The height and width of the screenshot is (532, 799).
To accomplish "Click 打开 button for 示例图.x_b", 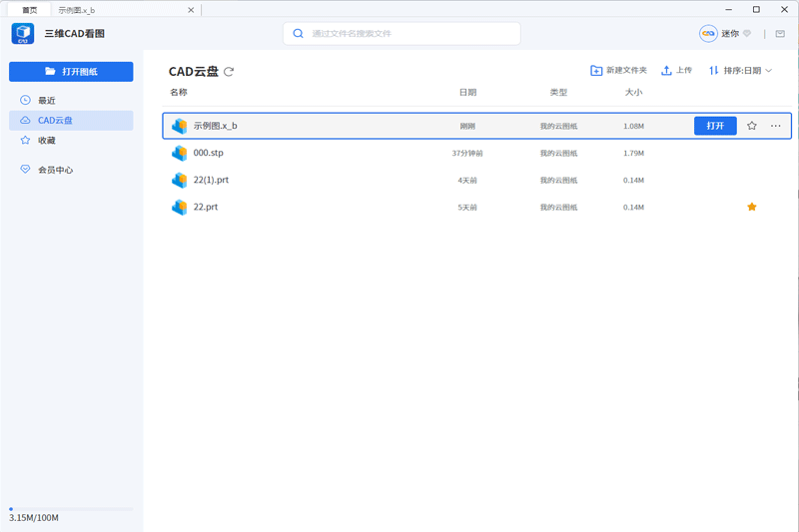I will coord(715,127).
